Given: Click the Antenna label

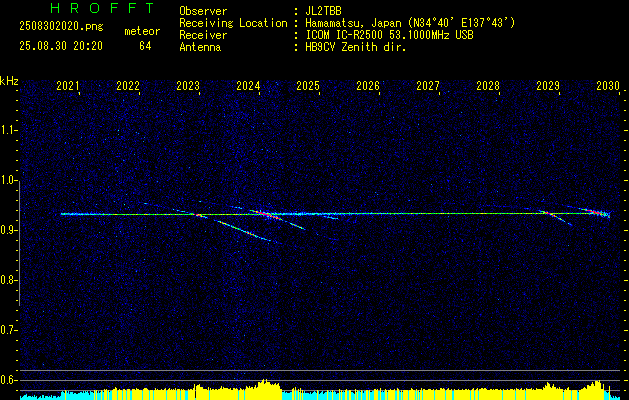Looking at the screenshot, I should coord(200,47).
